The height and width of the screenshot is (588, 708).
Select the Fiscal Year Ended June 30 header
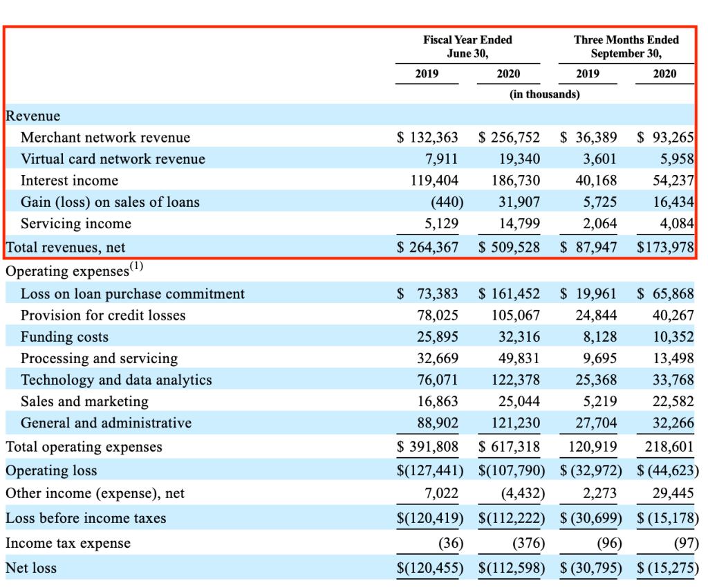tap(467, 46)
